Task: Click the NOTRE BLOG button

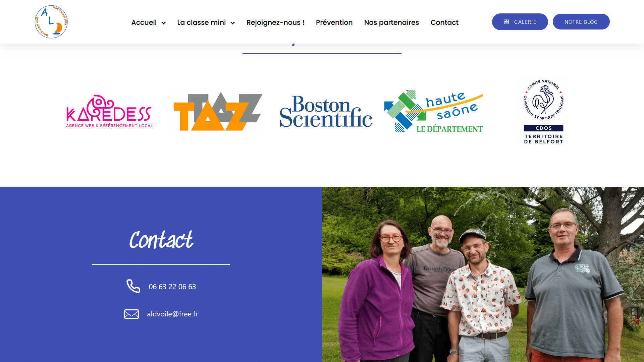Action: click(581, 22)
